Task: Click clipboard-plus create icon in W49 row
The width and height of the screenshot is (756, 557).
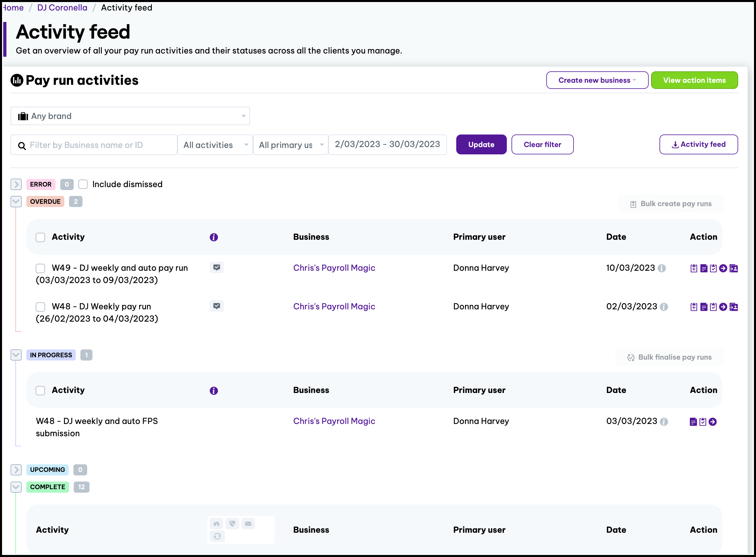Action: [694, 268]
